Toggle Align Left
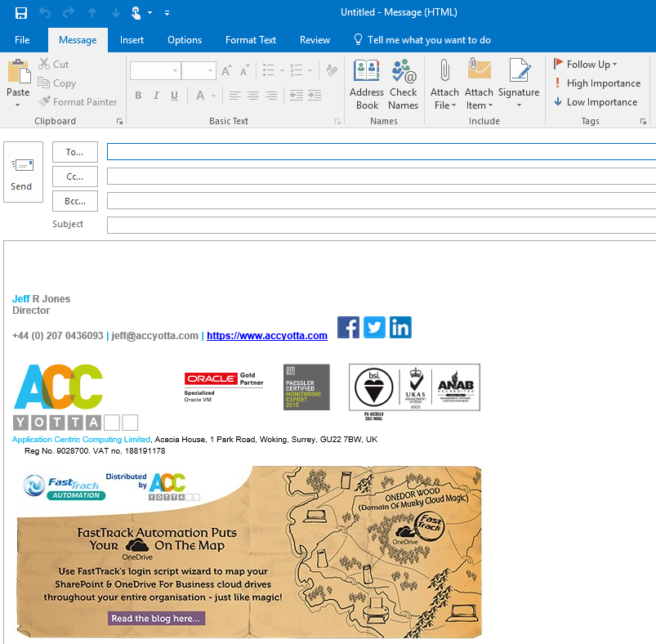Screen dimensions: 656x644 coord(235,96)
